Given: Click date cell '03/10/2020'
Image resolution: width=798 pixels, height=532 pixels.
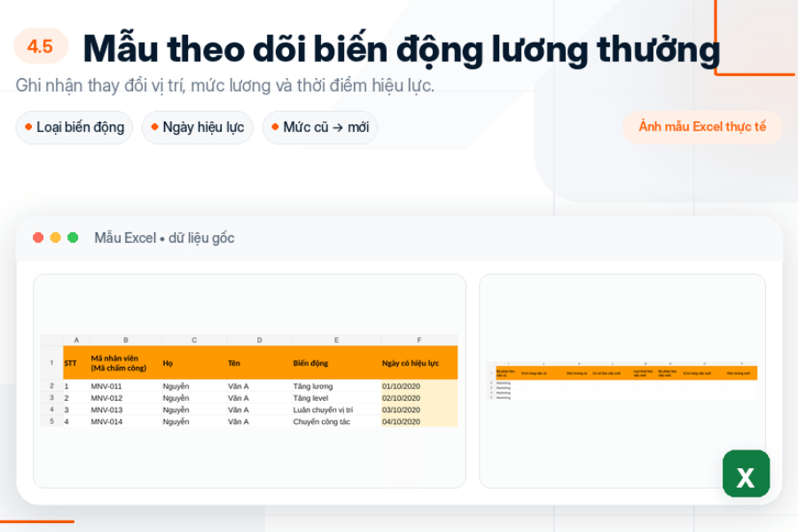Looking at the screenshot, I should 419,410.
